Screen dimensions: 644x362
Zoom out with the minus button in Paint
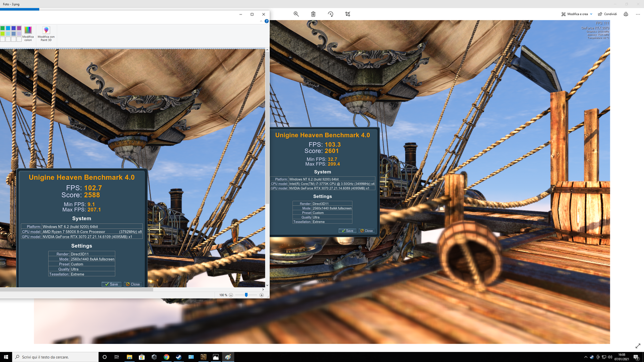coord(232,295)
